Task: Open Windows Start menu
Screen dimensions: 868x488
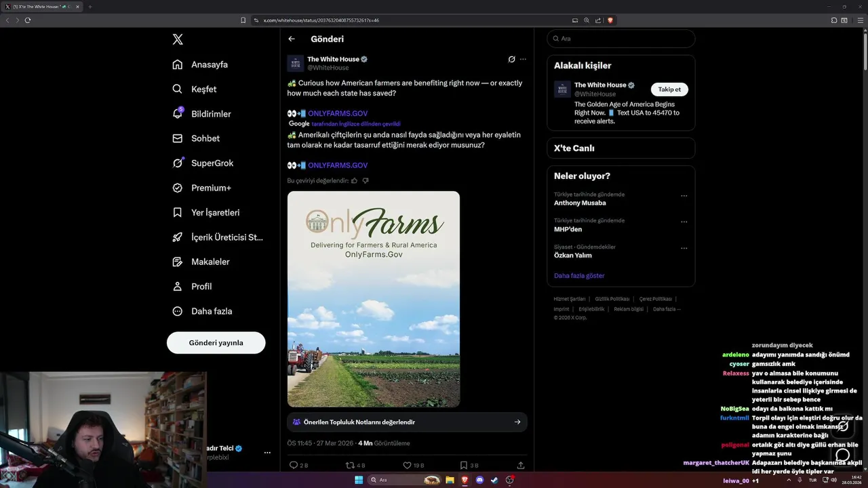Action: pyautogui.click(x=359, y=480)
